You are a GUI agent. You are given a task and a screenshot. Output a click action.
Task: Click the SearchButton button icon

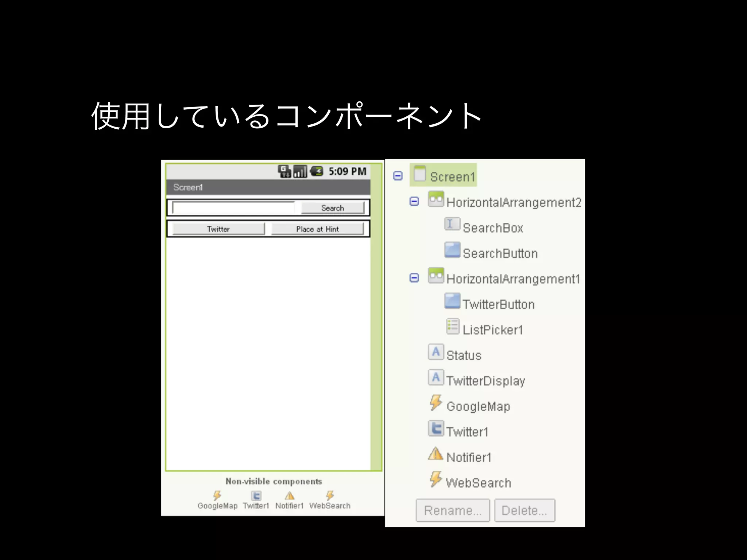[x=452, y=250]
